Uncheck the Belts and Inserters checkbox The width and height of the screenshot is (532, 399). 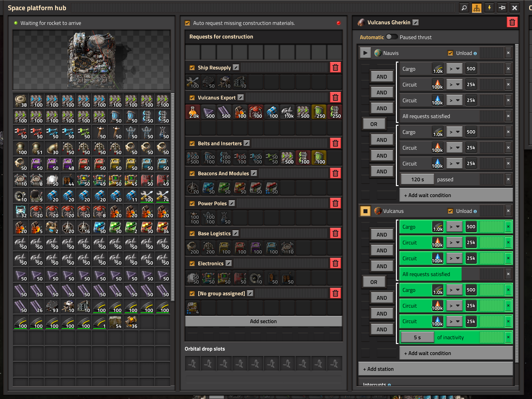192,143
